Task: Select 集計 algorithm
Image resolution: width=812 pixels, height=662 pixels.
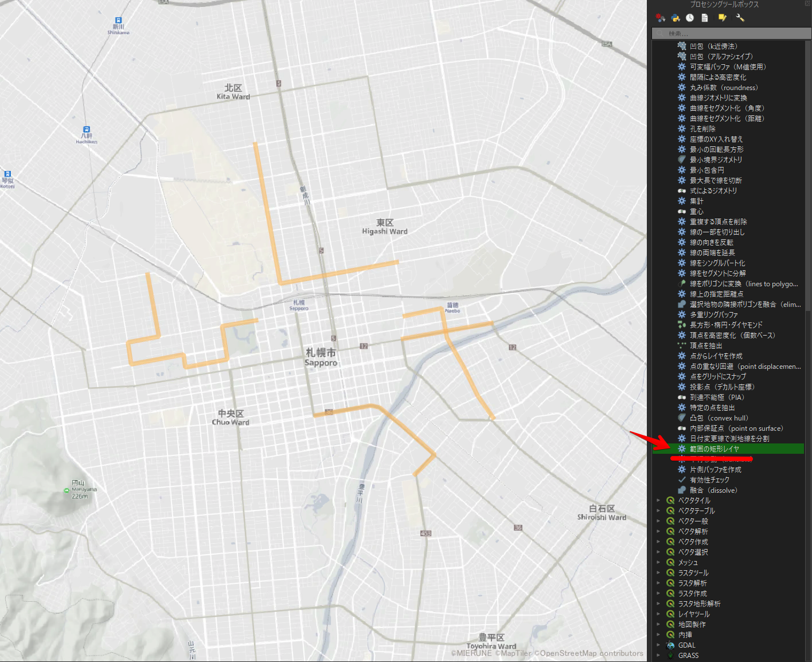Action: (696, 201)
